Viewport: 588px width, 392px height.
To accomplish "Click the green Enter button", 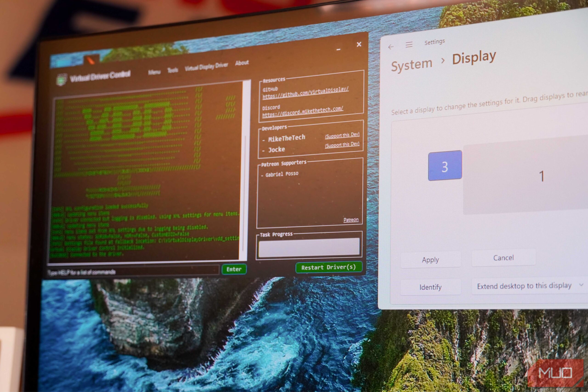I will [x=234, y=269].
